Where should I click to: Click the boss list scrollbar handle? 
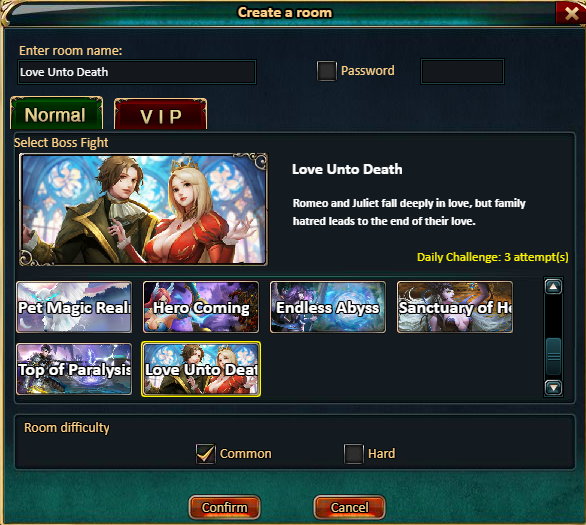tap(553, 356)
